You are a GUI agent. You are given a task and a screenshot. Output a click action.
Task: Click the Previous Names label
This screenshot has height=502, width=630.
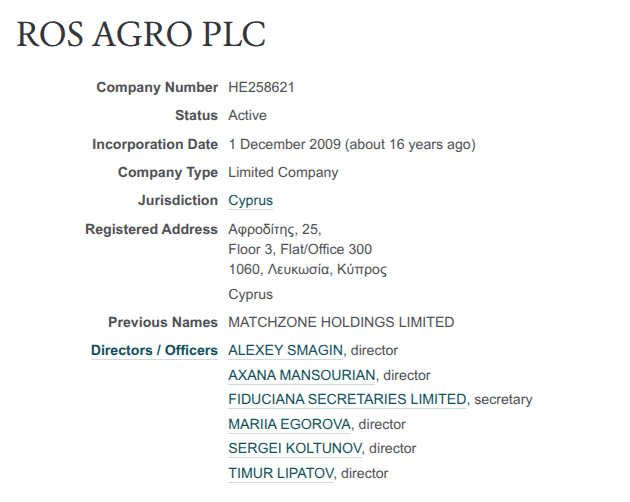coord(162,323)
